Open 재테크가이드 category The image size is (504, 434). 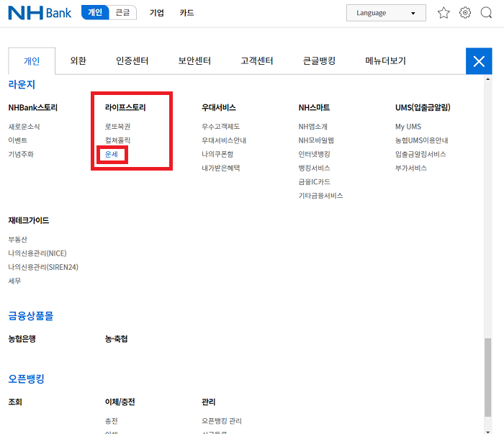29,220
